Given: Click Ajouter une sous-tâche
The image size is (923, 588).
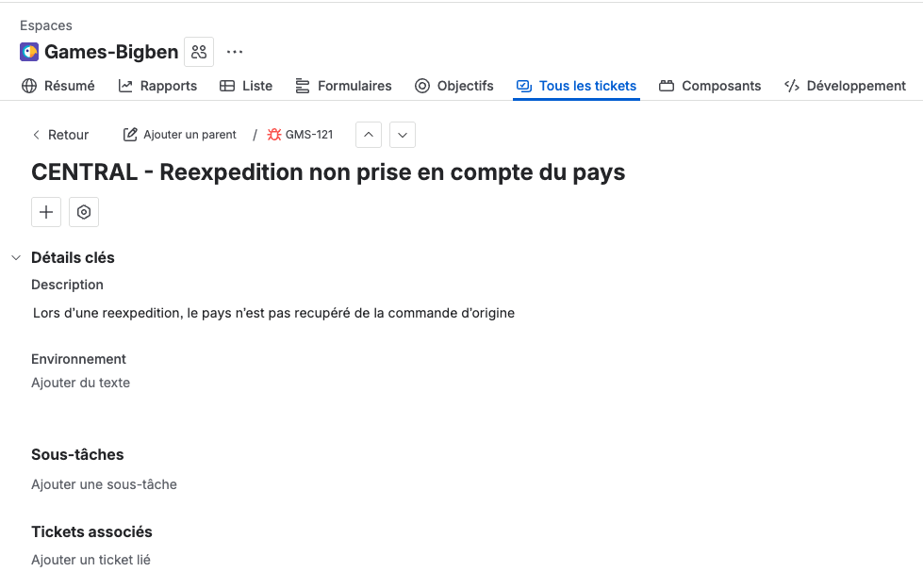Looking at the screenshot, I should click(x=104, y=483).
